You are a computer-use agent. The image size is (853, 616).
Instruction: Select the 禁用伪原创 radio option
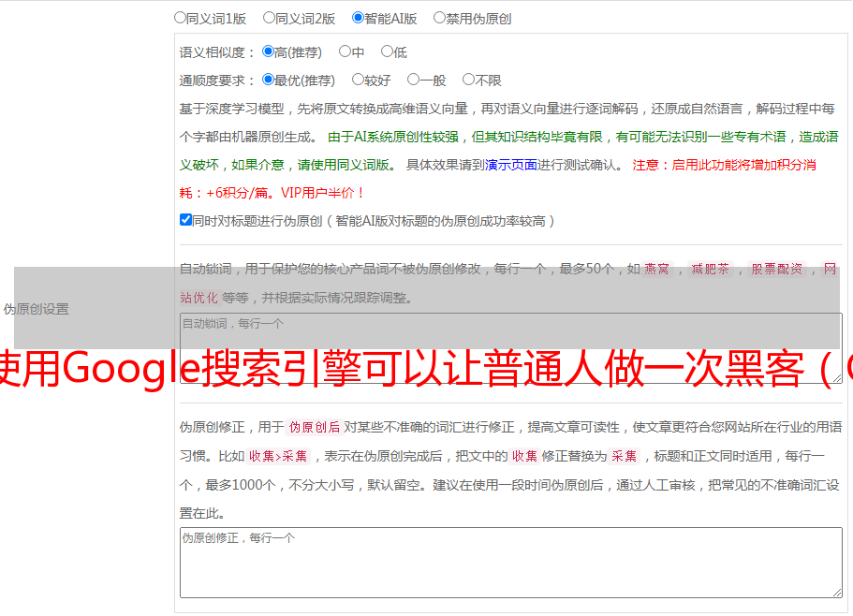pos(439,18)
